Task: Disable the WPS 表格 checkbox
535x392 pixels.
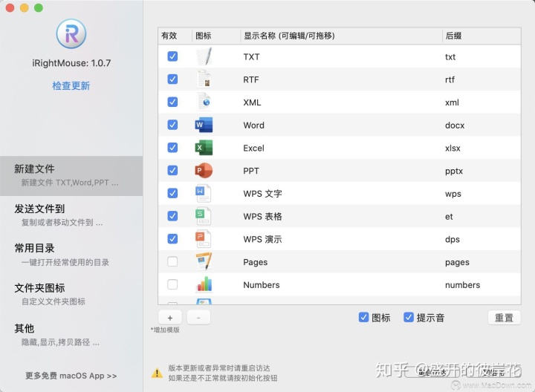Action: click(172, 216)
